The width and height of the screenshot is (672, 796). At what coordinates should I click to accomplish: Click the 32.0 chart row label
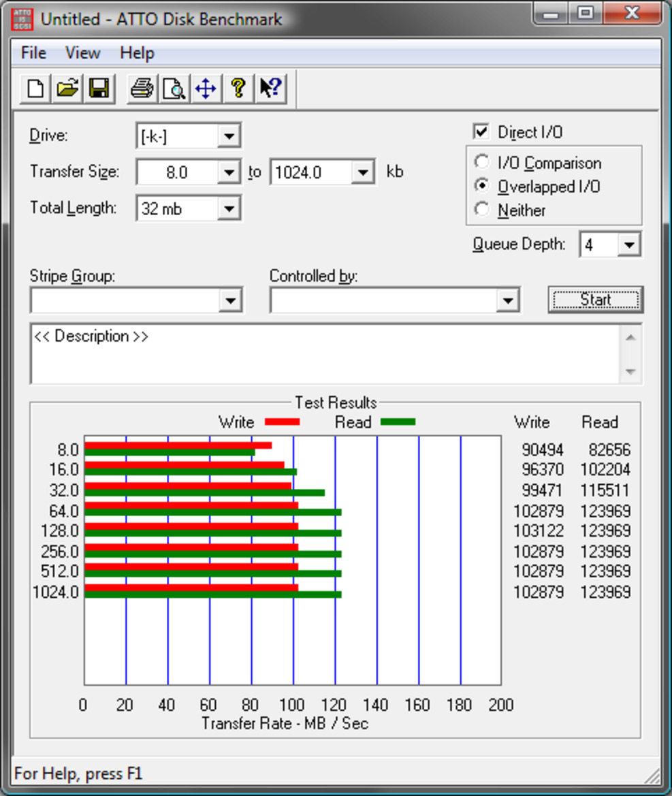coord(64,490)
